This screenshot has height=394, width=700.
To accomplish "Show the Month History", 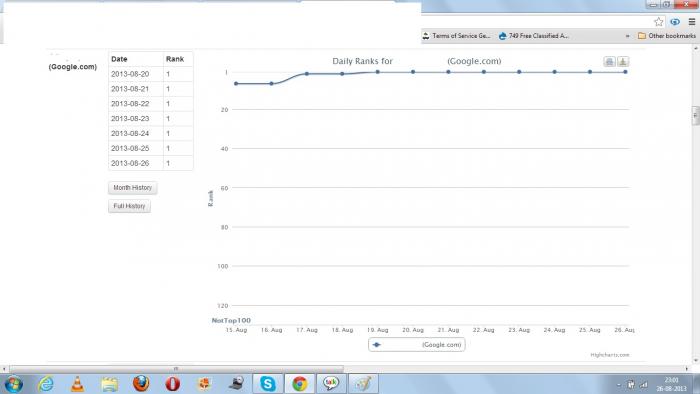I will pos(133,188).
